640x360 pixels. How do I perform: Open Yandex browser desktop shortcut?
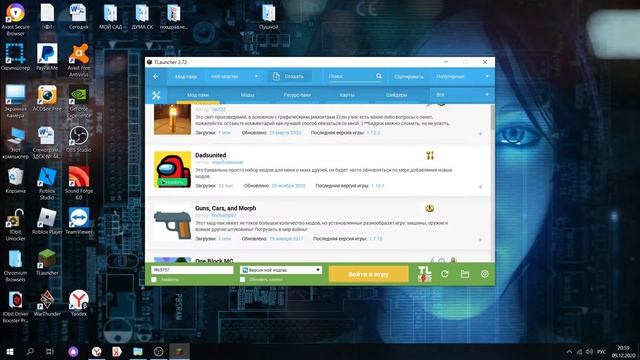(78, 303)
